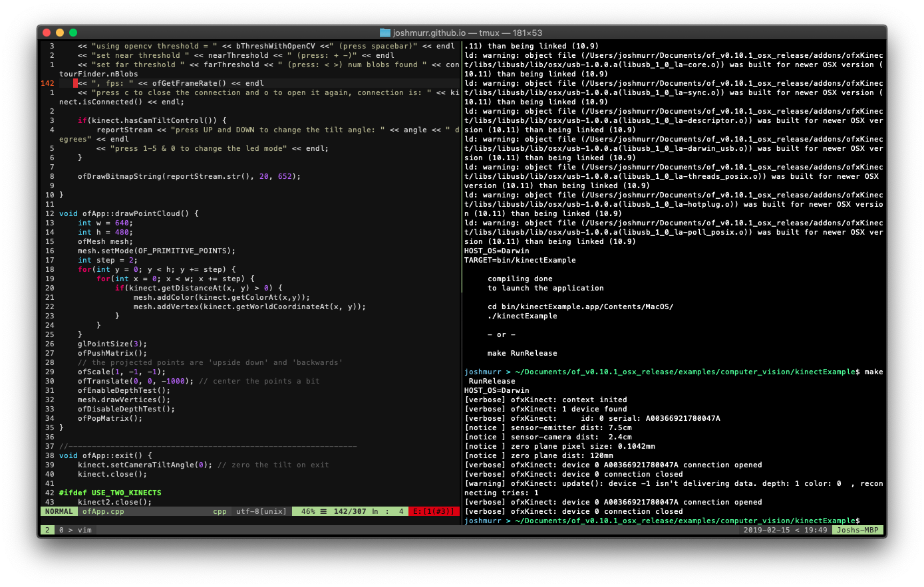Click the 'ofScale(1, -1, -1);' line
Image resolution: width=924 pixels, height=587 pixels.
tap(122, 372)
